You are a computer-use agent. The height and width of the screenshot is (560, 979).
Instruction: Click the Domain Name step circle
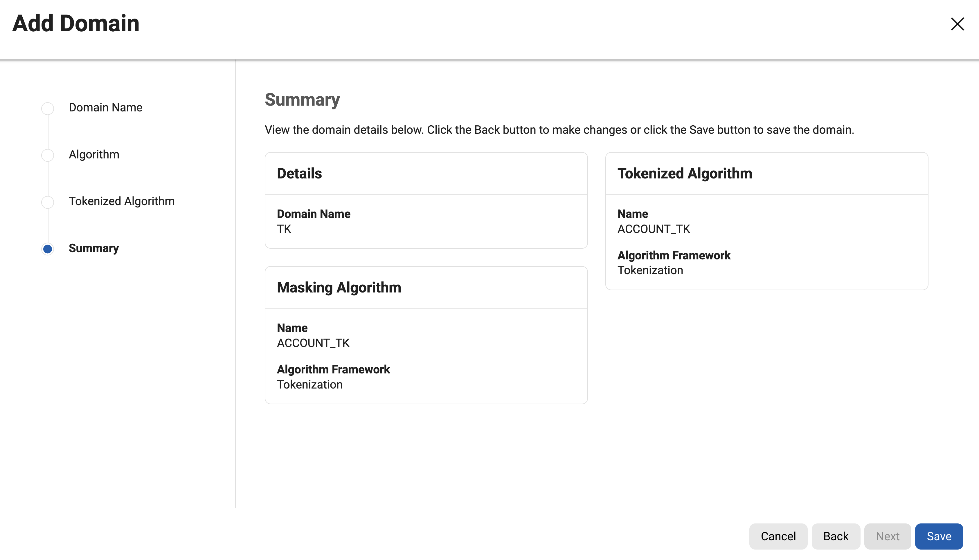[x=48, y=108]
